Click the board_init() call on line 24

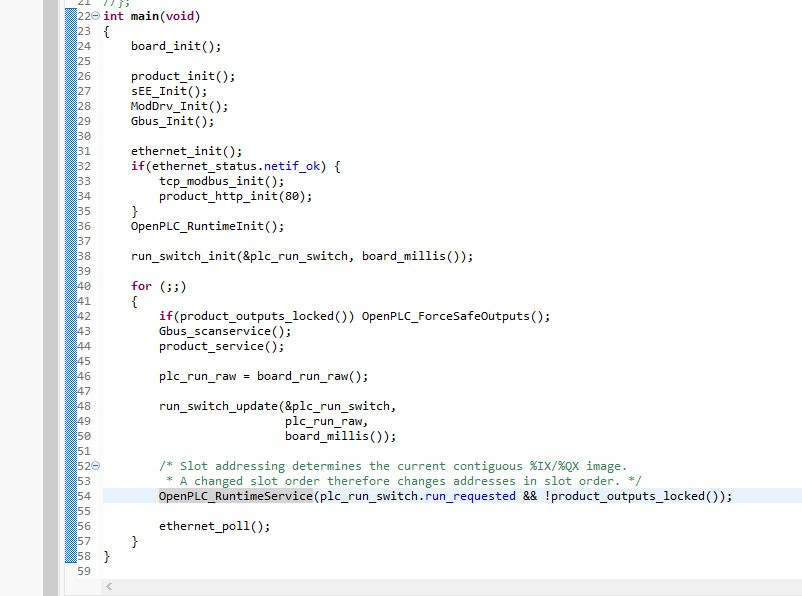pyautogui.click(x=176, y=46)
